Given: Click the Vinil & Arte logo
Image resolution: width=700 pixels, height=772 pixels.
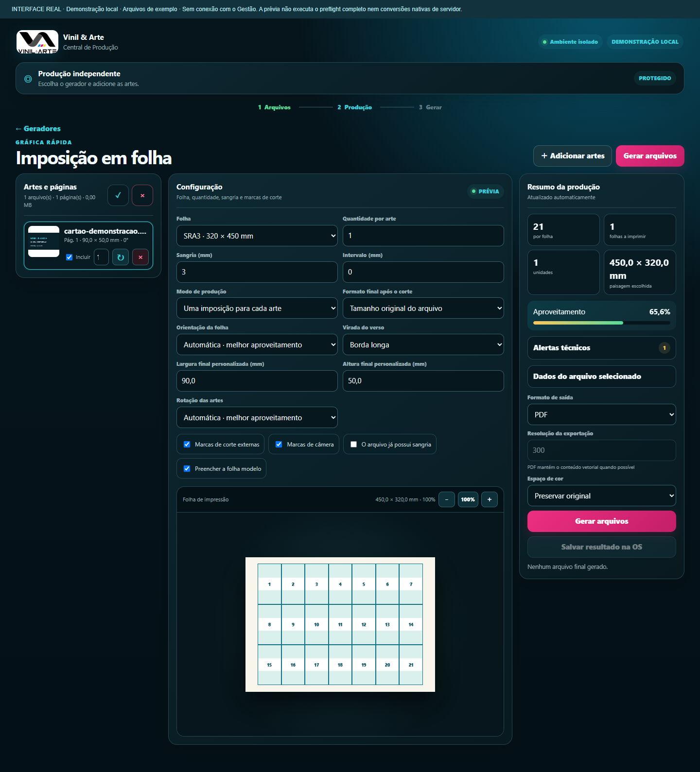Looking at the screenshot, I should tap(37, 42).
